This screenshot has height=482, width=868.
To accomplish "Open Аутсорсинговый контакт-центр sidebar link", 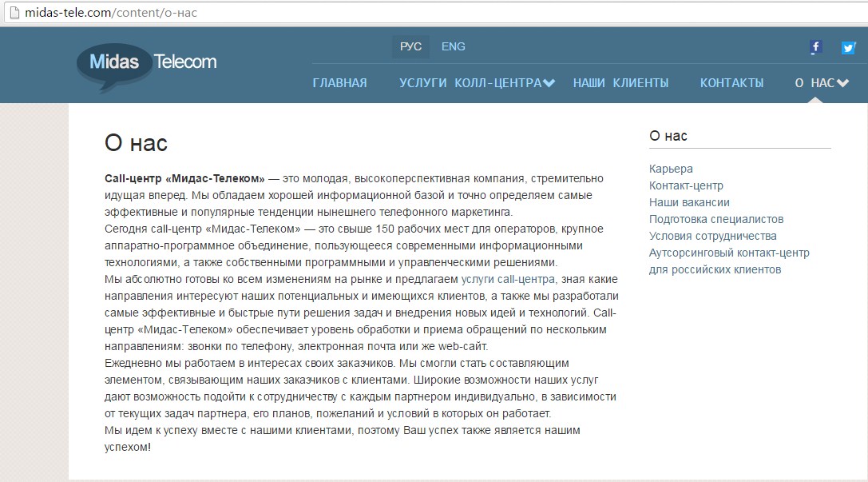I will tap(729, 253).
